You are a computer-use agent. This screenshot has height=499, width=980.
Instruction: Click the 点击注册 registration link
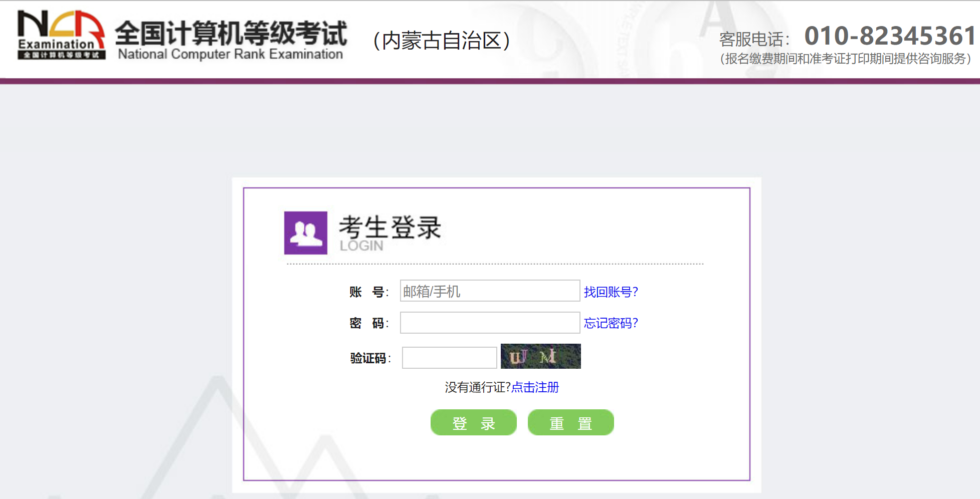(535, 387)
